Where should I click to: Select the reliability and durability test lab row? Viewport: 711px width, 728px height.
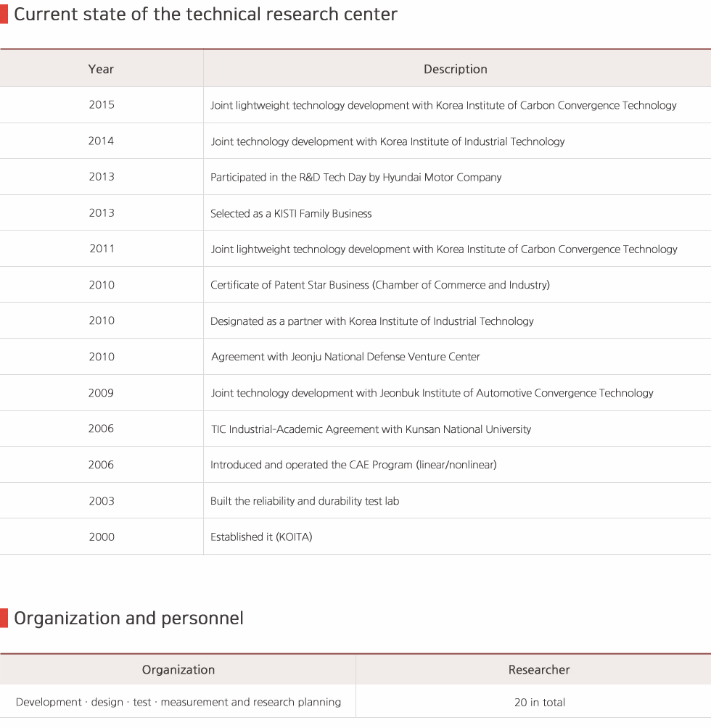(355, 500)
